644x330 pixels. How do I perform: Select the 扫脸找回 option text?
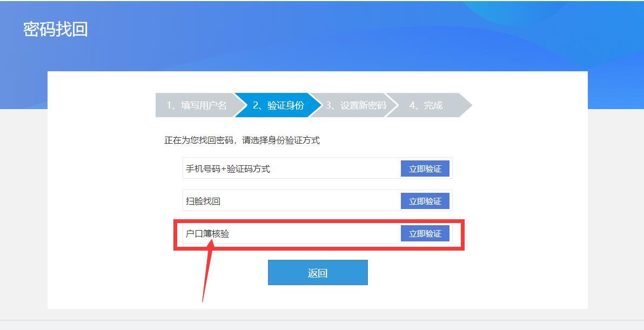click(x=203, y=201)
